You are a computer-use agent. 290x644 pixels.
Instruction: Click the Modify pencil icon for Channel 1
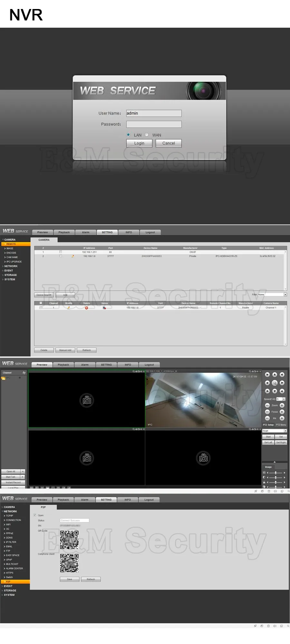click(69, 308)
